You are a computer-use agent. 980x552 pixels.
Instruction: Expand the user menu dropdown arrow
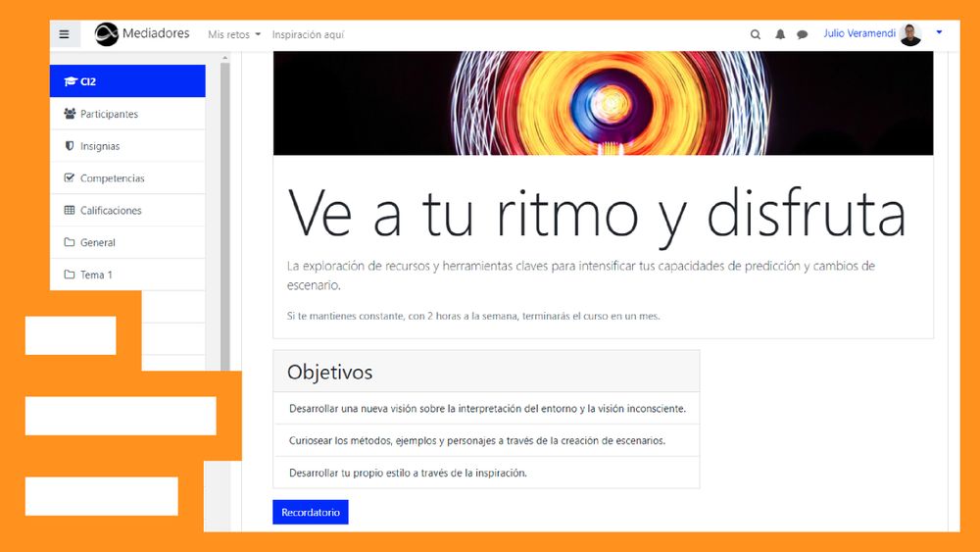click(x=939, y=33)
